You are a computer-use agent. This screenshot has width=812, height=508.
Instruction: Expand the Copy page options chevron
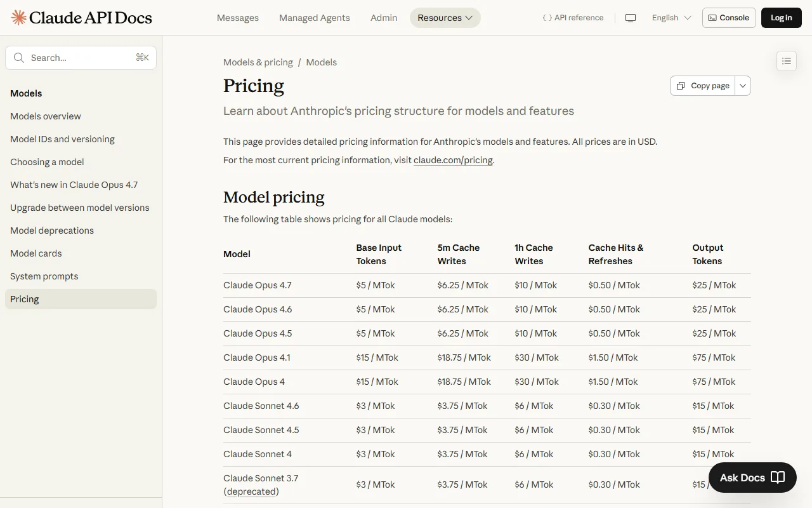(x=743, y=86)
